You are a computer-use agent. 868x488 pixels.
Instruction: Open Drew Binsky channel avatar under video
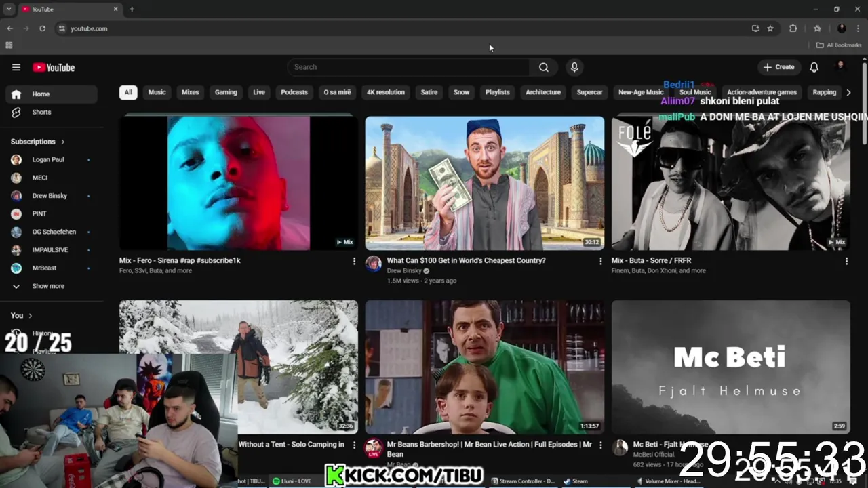coord(374,264)
